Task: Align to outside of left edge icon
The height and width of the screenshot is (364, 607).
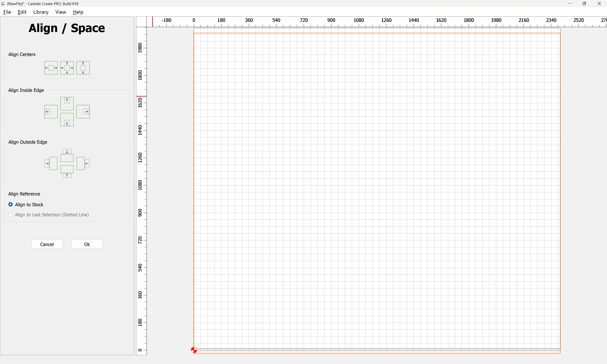Action: click(x=51, y=163)
